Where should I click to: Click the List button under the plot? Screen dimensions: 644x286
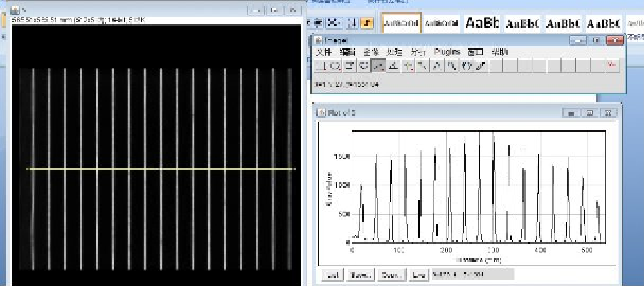pyautogui.click(x=333, y=275)
